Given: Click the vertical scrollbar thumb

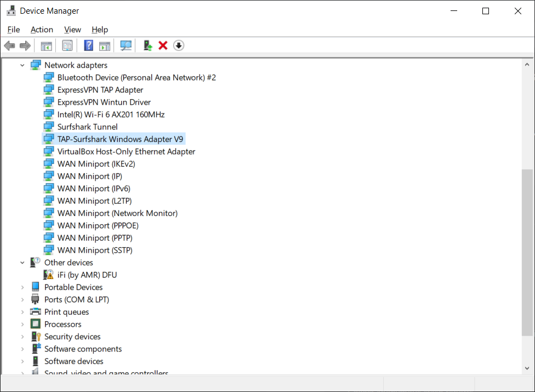Looking at the screenshot, I should point(527,252).
